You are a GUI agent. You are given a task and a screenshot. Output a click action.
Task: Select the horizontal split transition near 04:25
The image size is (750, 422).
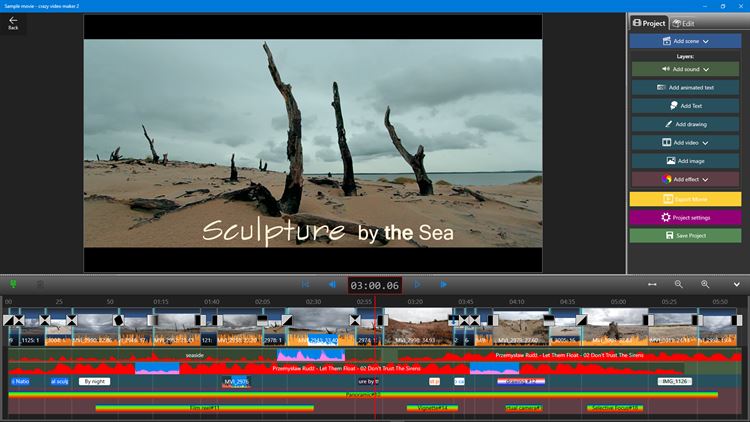(549, 321)
